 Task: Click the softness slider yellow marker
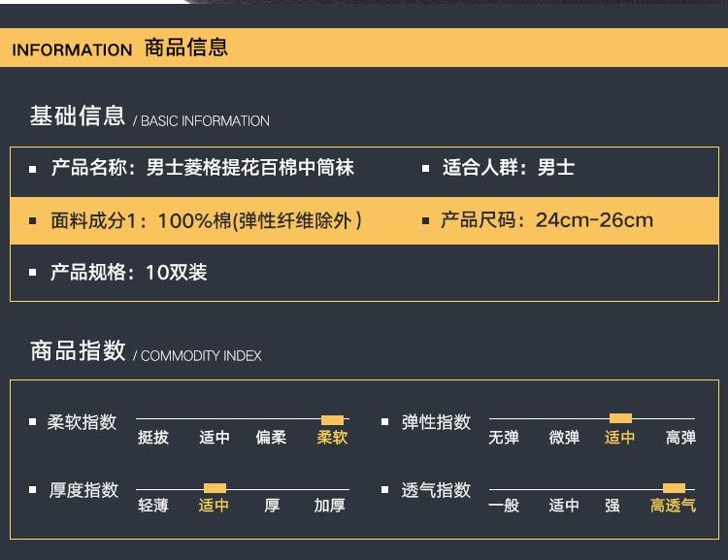tap(332, 419)
